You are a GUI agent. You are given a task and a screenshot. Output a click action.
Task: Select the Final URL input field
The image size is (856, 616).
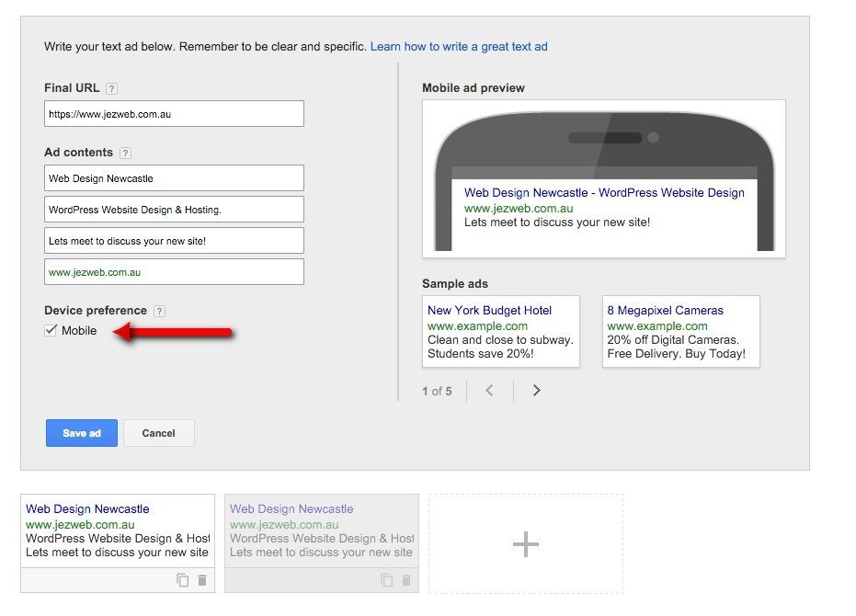[174, 113]
